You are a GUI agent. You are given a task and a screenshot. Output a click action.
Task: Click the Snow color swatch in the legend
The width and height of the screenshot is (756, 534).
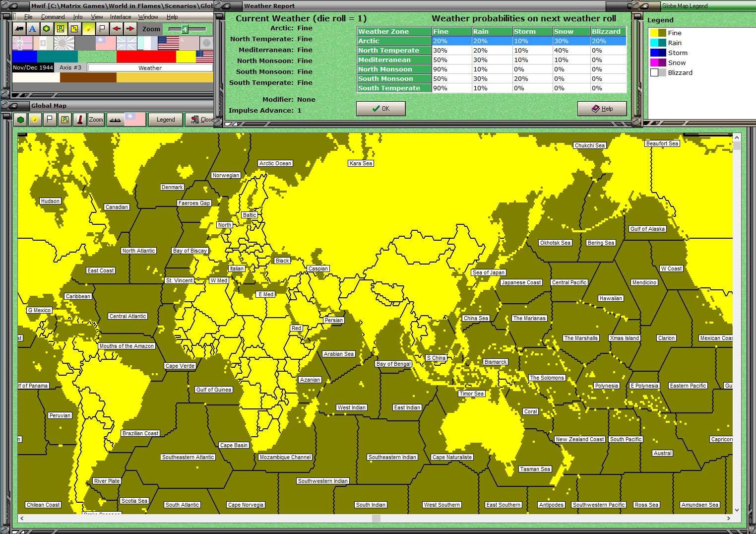click(x=658, y=63)
